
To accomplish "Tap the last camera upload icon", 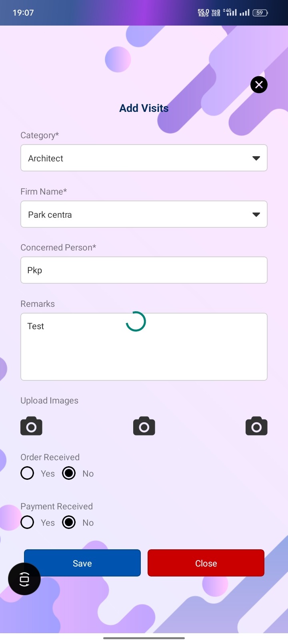I will 256,426.
